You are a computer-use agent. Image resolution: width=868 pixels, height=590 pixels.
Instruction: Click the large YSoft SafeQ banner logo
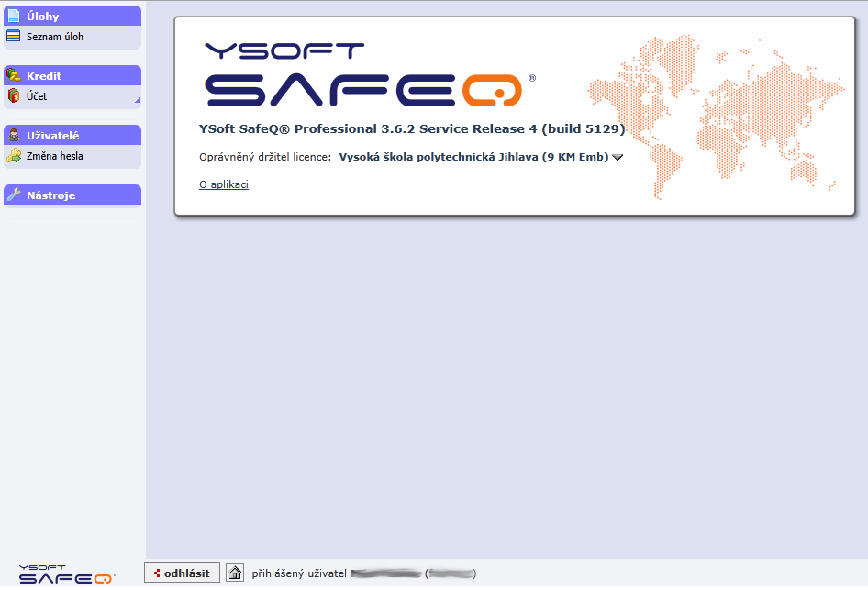tap(370, 74)
